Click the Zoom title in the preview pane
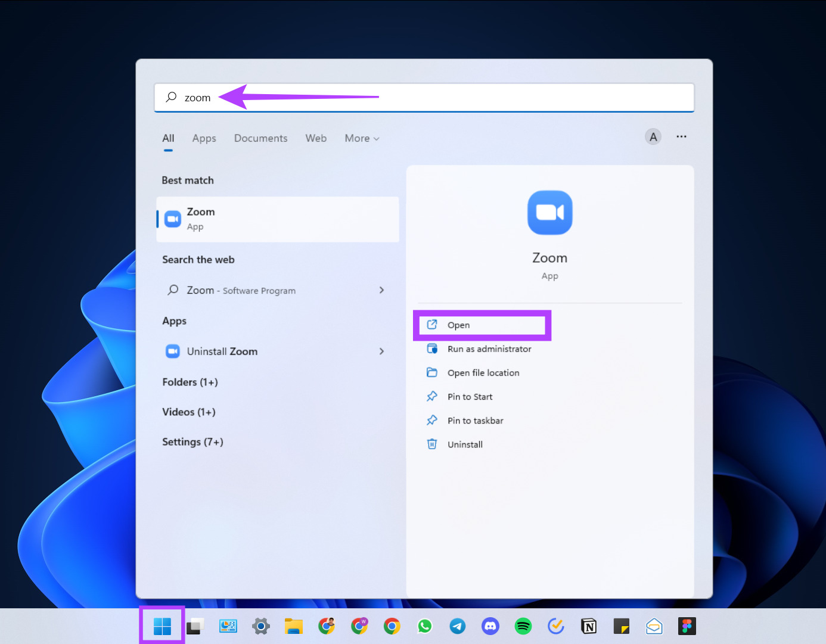826x644 pixels. click(x=550, y=258)
